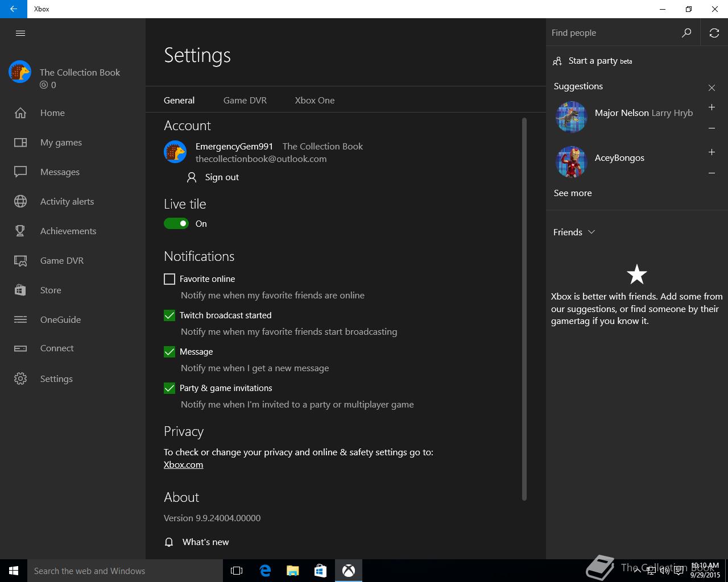Click the account avatar in Settings
728x582 pixels.
point(175,152)
